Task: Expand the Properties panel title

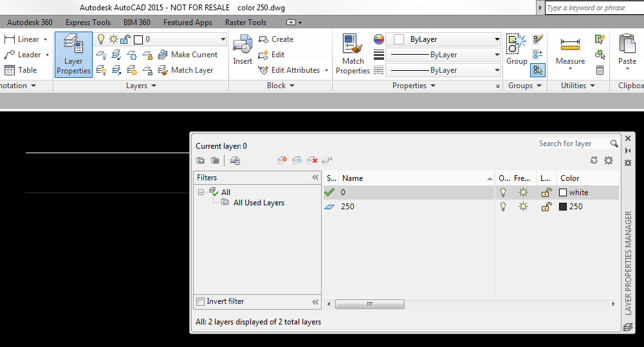Action: (414, 86)
